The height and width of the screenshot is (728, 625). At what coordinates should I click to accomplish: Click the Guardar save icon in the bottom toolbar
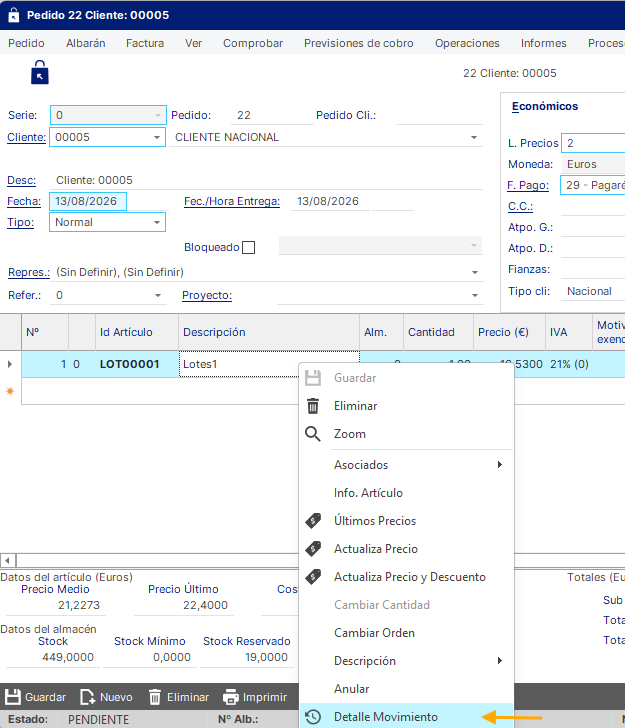pyautogui.click(x=13, y=697)
